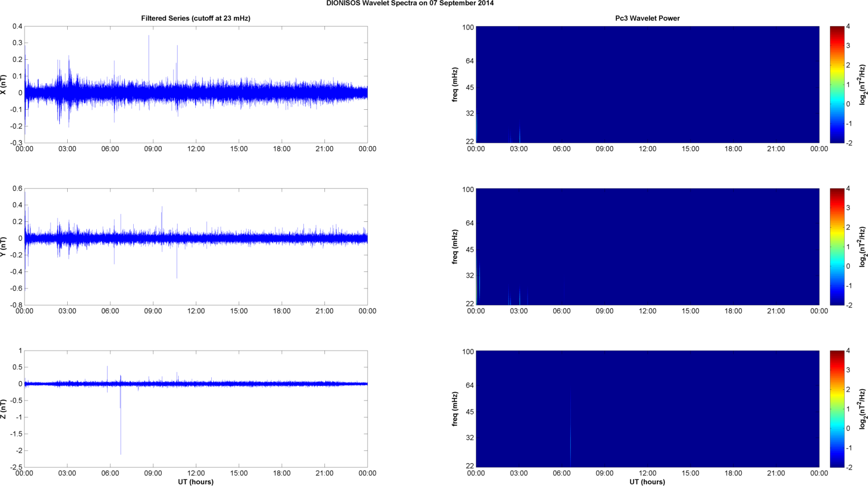Select the Pc3 Wavelet Power heading
This screenshot has width=868, height=486.
647,18
